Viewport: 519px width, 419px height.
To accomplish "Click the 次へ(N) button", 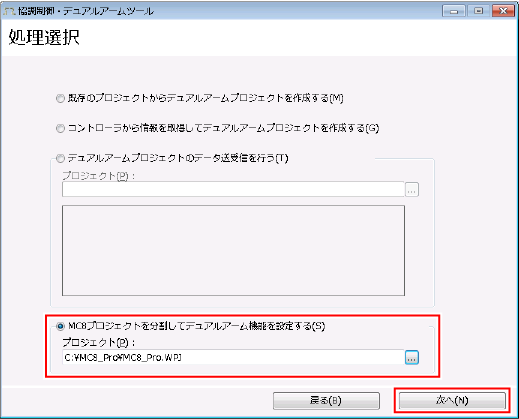I will coord(452,400).
